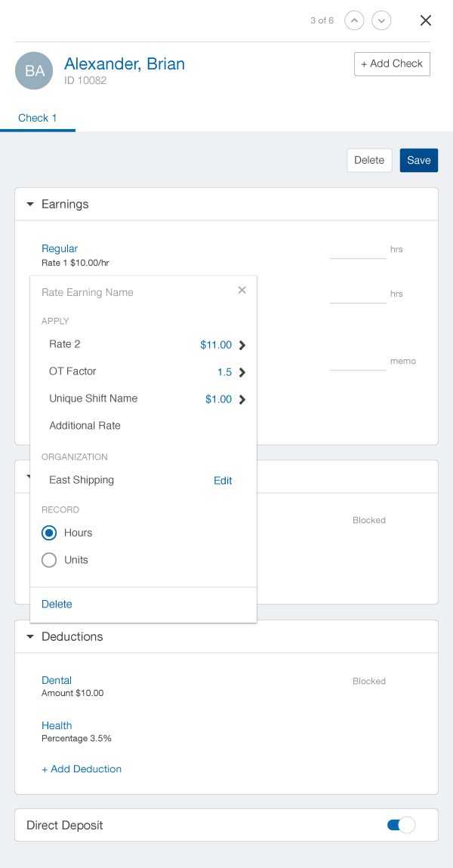Select the Additional Rate option

pyautogui.click(x=85, y=426)
